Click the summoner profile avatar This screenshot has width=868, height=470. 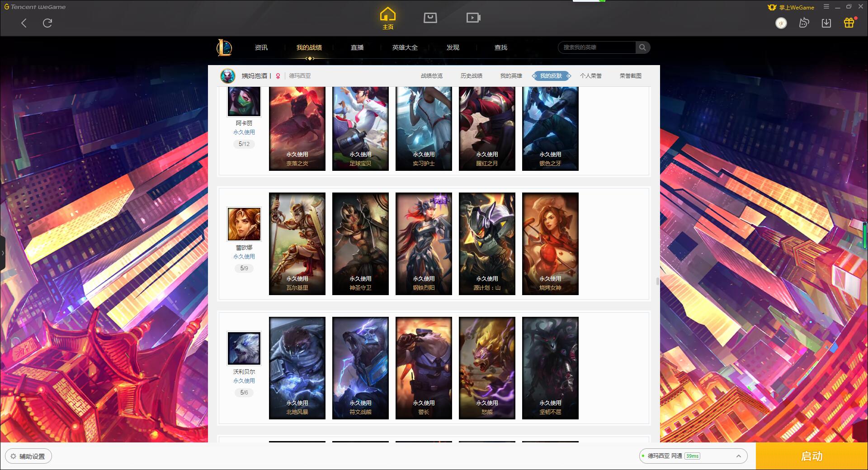228,76
